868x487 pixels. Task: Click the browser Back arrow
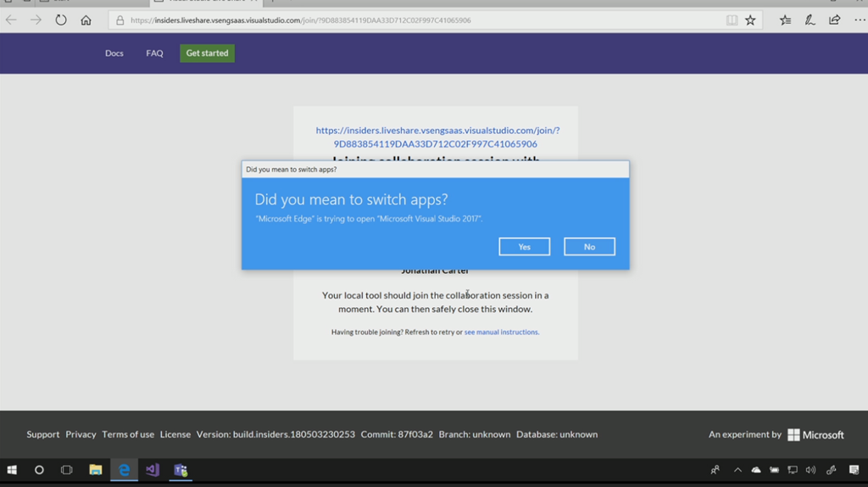[11, 20]
